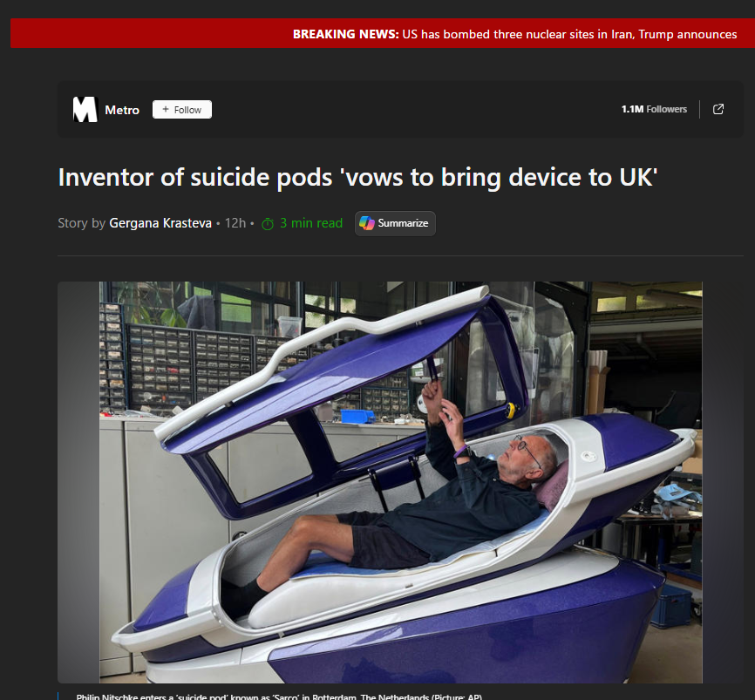This screenshot has height=700, width=755.
Task: Click the Copilot icon in Summarize
Action: pos(366,223)
